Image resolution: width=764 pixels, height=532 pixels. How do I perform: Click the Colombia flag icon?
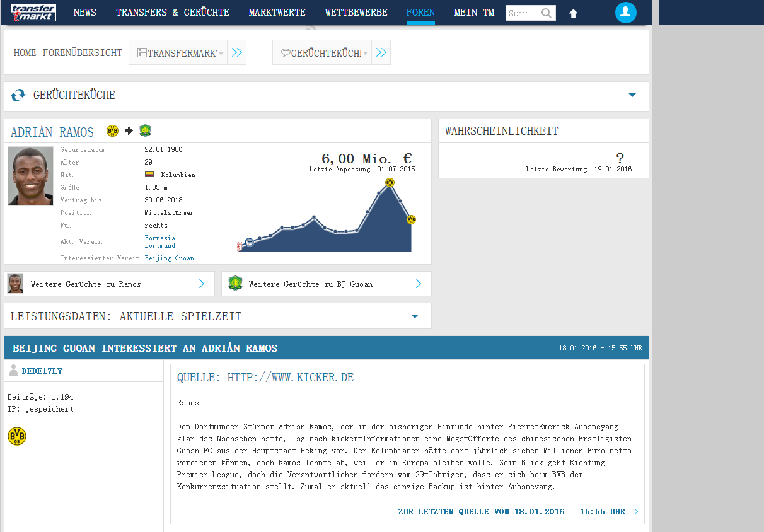(x=150, y=175)
